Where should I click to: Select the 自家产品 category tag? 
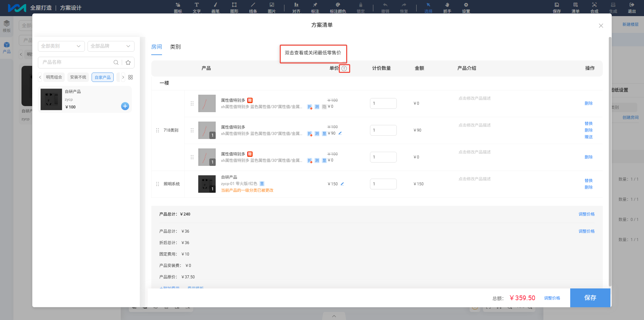coord(103,77)
